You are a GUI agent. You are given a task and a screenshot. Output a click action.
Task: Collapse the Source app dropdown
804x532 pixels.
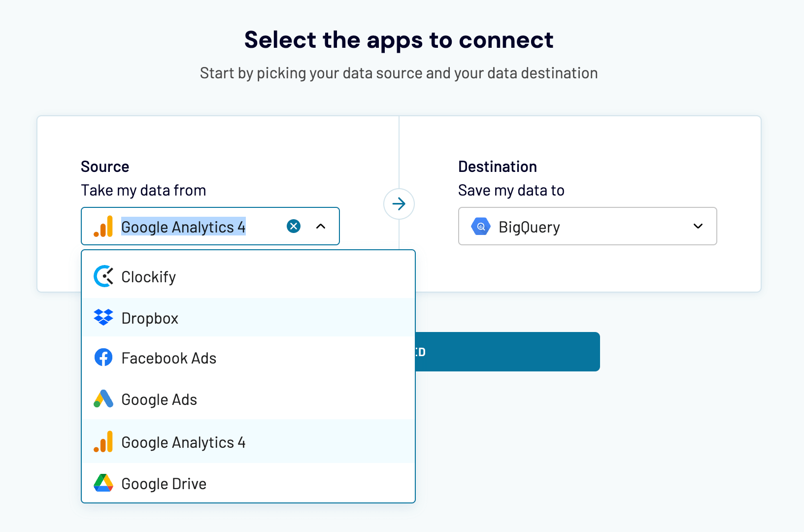point(321,227)
